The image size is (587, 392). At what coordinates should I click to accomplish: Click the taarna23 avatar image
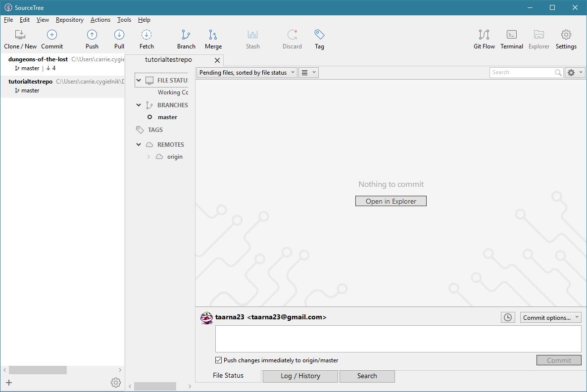(x=206, y=318)
